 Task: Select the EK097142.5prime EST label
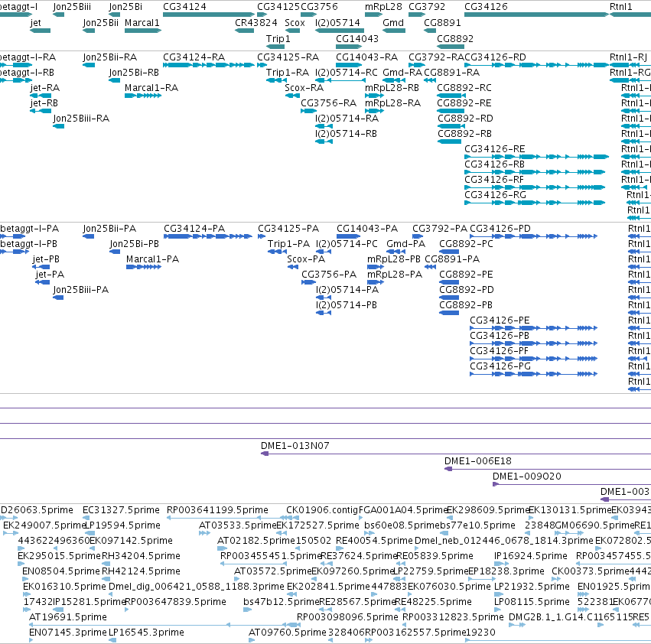coord(132,540)
